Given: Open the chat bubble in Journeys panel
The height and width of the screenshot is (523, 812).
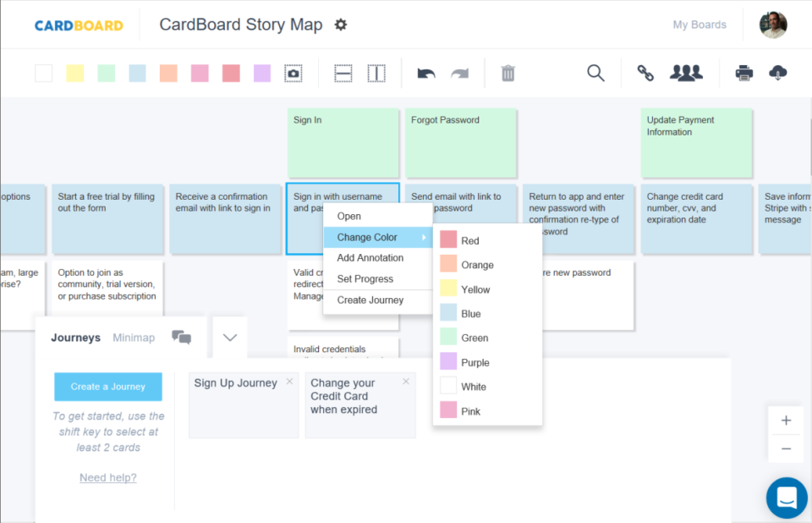Looking at the screenshot, I should tap(181, 337).
